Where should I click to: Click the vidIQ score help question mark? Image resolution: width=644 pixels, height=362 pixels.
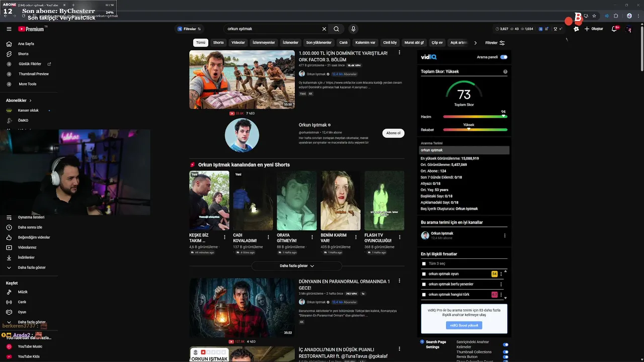point(505,72)
